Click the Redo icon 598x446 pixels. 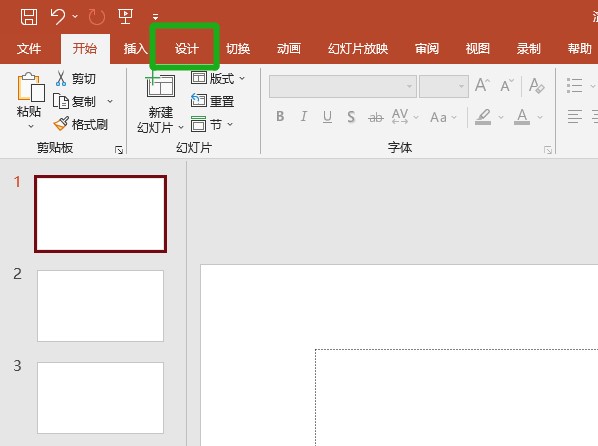pos(96,17)
